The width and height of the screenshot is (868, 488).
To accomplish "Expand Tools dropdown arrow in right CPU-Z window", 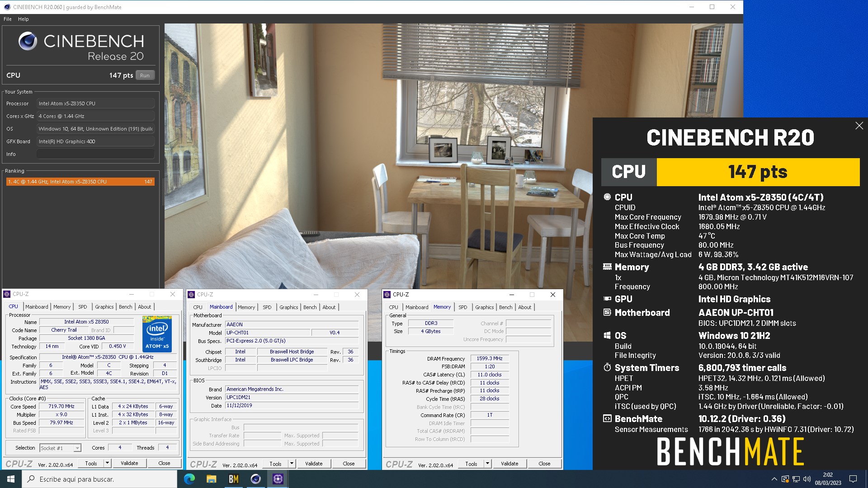I will 487,464.
